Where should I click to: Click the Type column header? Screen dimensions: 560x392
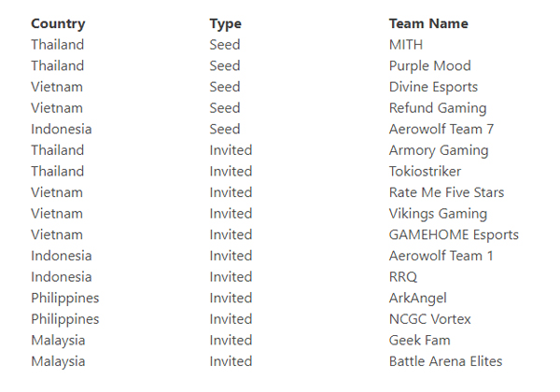point(225,24)
